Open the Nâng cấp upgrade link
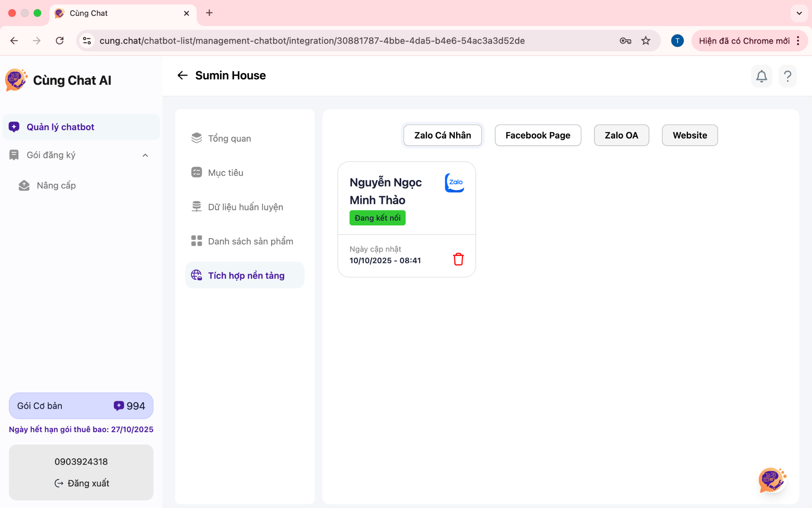This screenshot has width=812, height=508. pyautogui.click(x=56, y=185)
